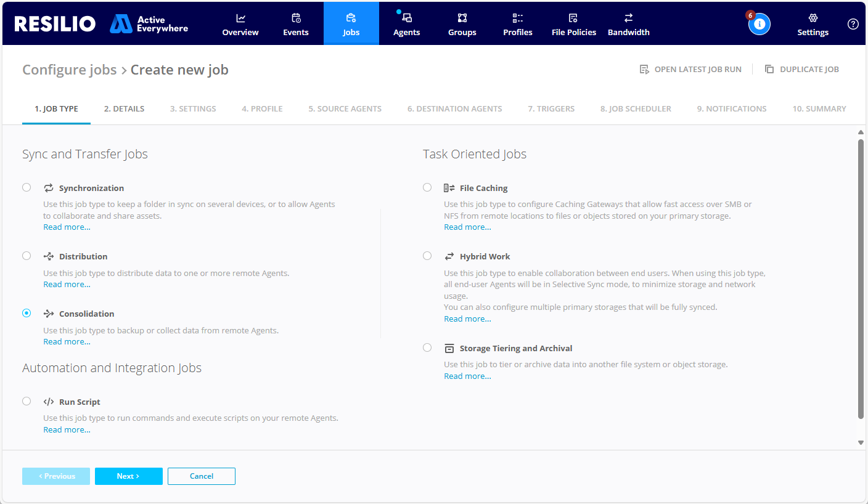Select the Synchronization job type
This screenshot has height=504, width=868.
click(27, 187)
